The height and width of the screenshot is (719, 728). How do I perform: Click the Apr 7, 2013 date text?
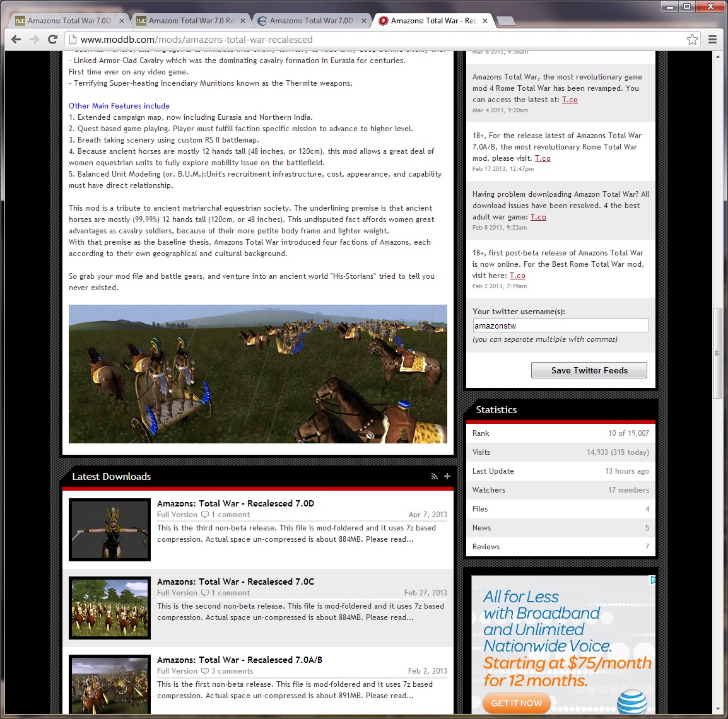[x=428, y=514]
